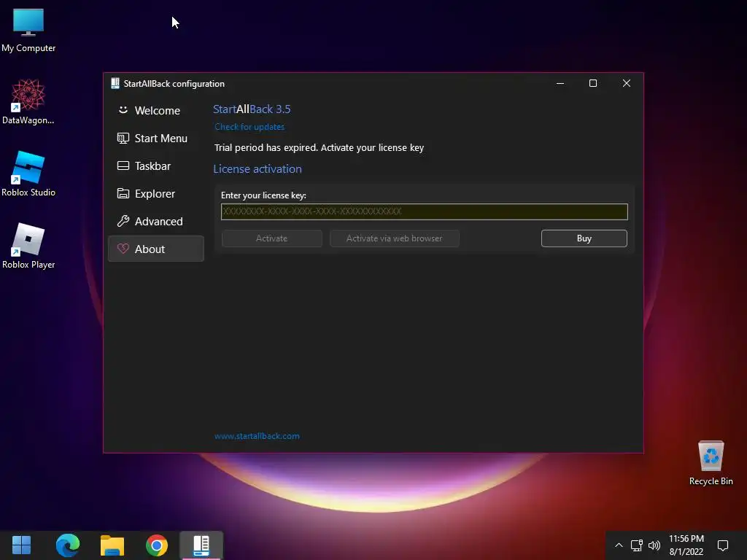Open the www.startallback.com link
The height and width of the screenshot is (560, 747).
257,436
